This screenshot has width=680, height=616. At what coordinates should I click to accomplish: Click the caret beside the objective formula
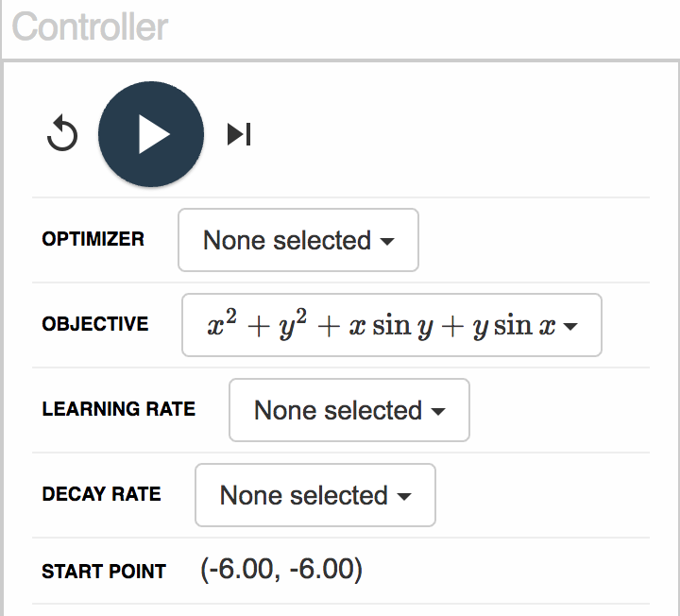569,326
